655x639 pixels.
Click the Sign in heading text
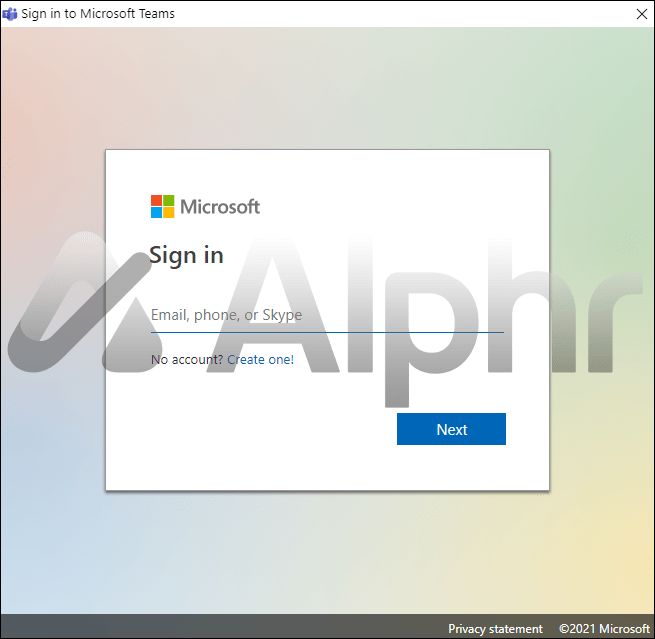[186, 256]
